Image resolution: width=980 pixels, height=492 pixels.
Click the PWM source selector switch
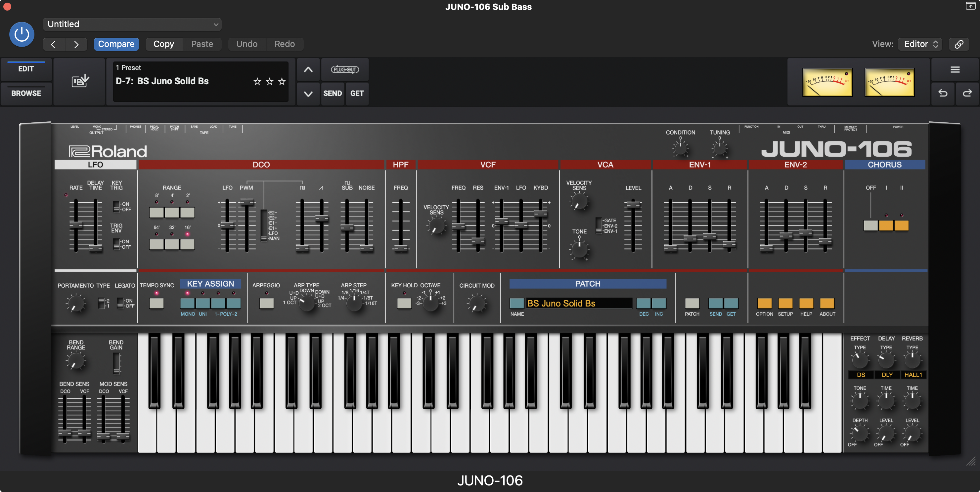click(x=263, y=225)
